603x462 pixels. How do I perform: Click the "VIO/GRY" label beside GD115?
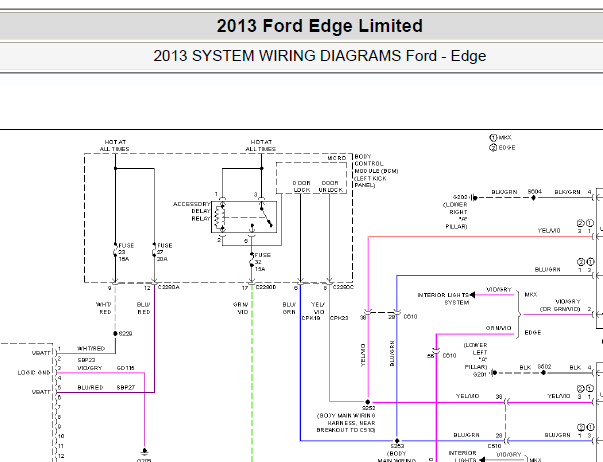(90, 368)
